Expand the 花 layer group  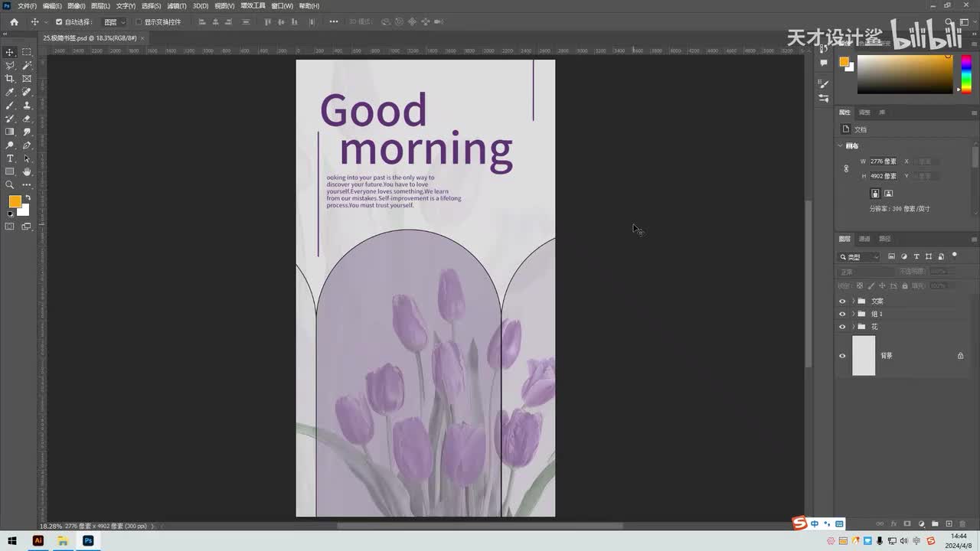853,327
